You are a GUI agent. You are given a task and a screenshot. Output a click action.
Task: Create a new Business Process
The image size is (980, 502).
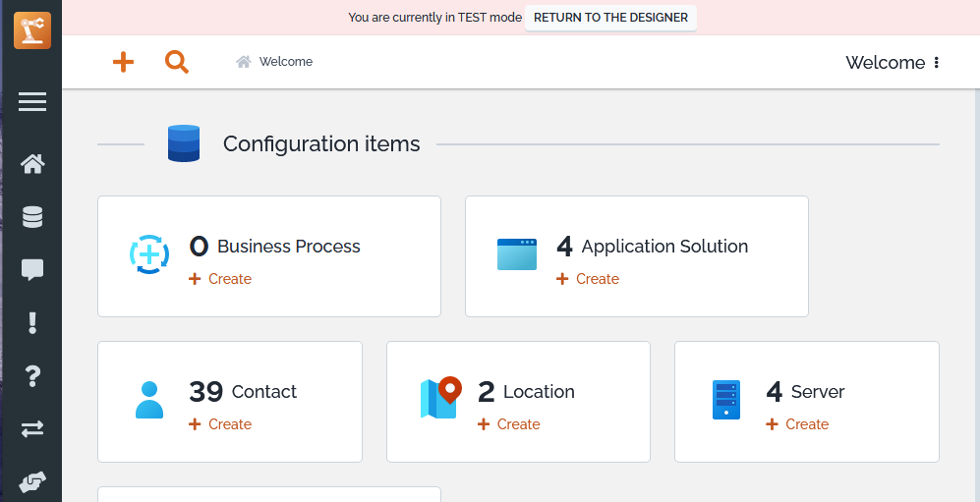pos(221,279)
